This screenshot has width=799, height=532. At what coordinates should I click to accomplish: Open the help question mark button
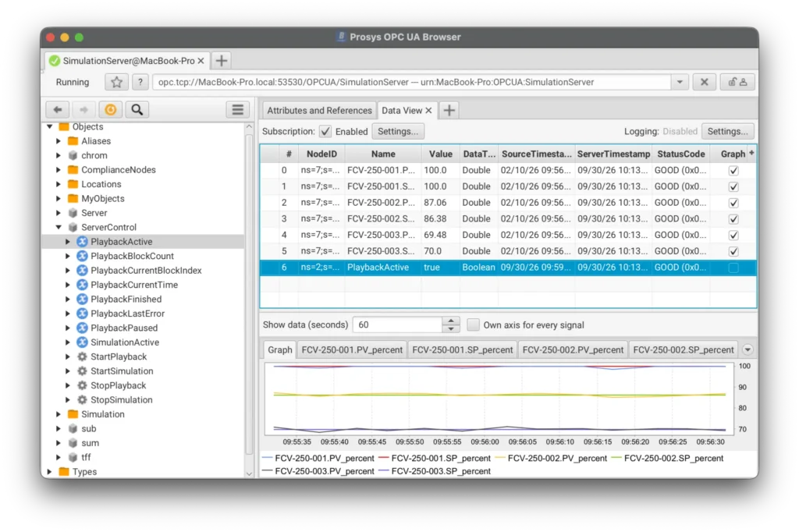140,82
